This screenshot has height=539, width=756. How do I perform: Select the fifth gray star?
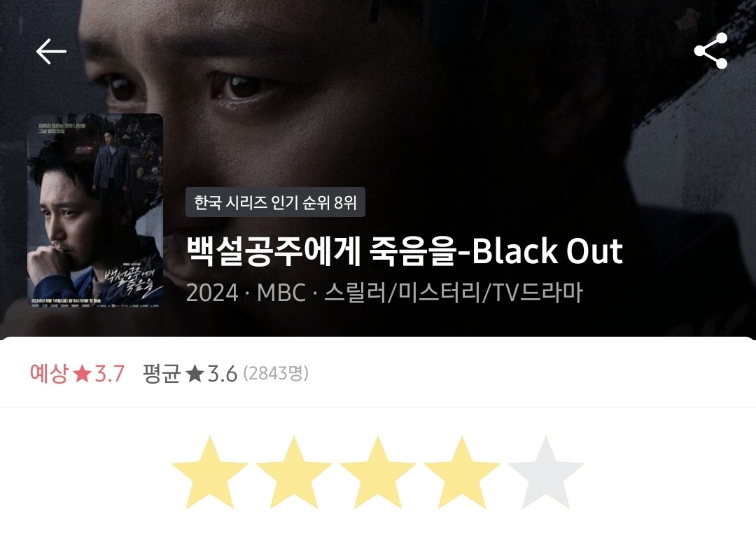546,472
